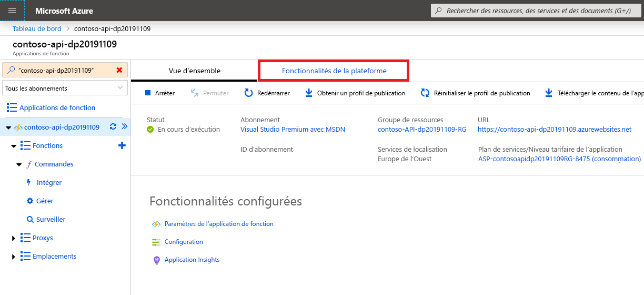Click the Emplacements list icon
Image resolution: width=644 pixels, height=295 pixels.
[25, 256]
